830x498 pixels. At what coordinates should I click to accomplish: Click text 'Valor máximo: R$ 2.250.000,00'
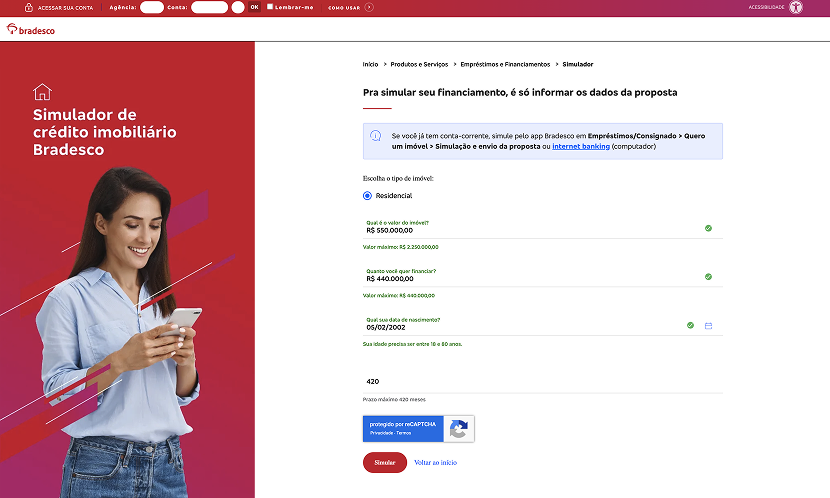(x=401, y=247)
